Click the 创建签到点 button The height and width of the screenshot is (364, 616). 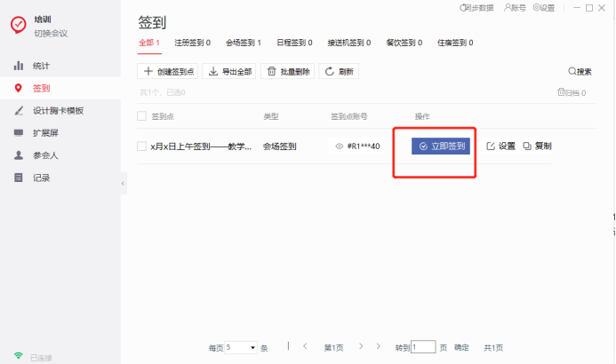[169, 72]
